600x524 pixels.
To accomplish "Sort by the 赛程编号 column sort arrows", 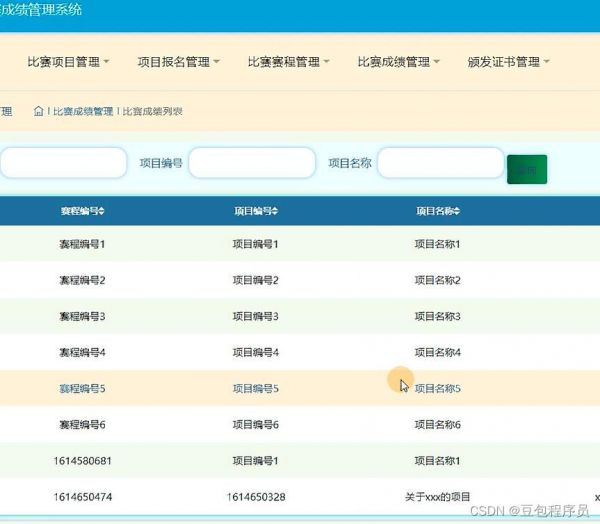I will 102,211.
